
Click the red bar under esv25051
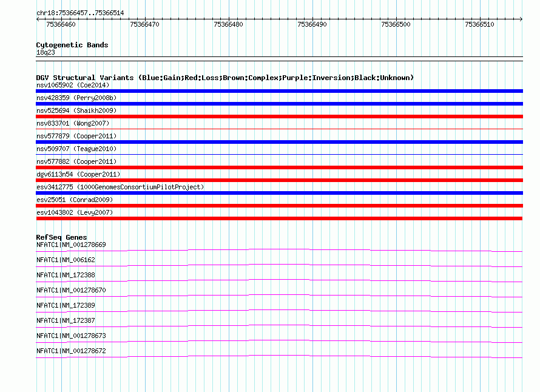click(279, 206)
